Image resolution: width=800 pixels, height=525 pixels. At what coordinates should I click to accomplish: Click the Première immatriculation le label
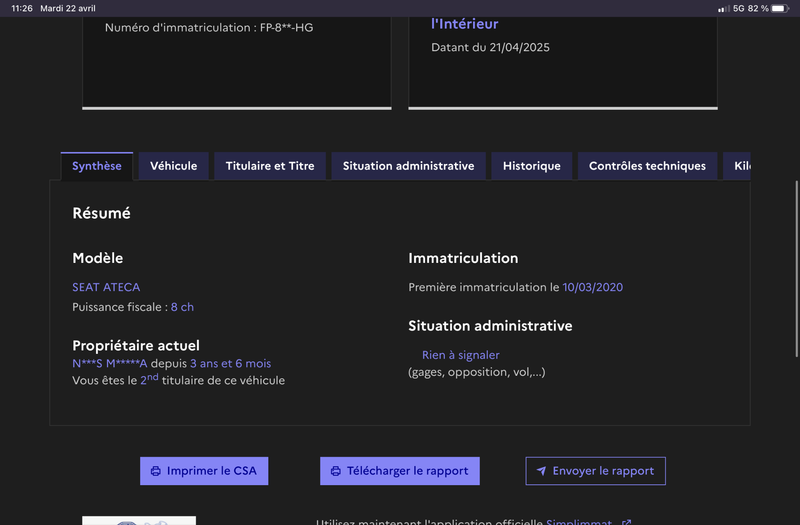pos(484,287)
